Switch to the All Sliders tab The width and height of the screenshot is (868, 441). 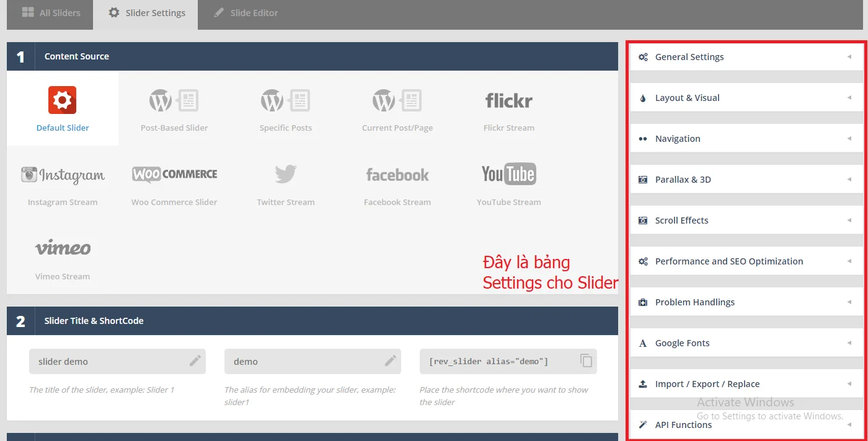click(x=50, y=13)
